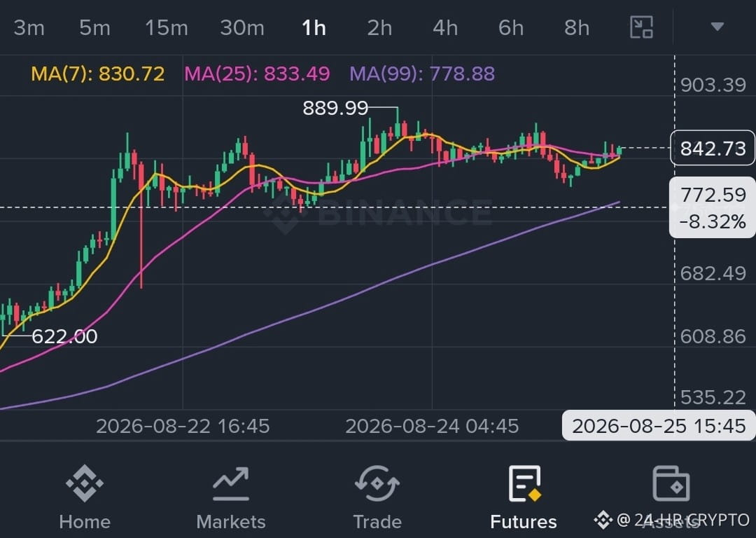Choose the 2h chart interval

pyautogui.click(x=379, y=27)
